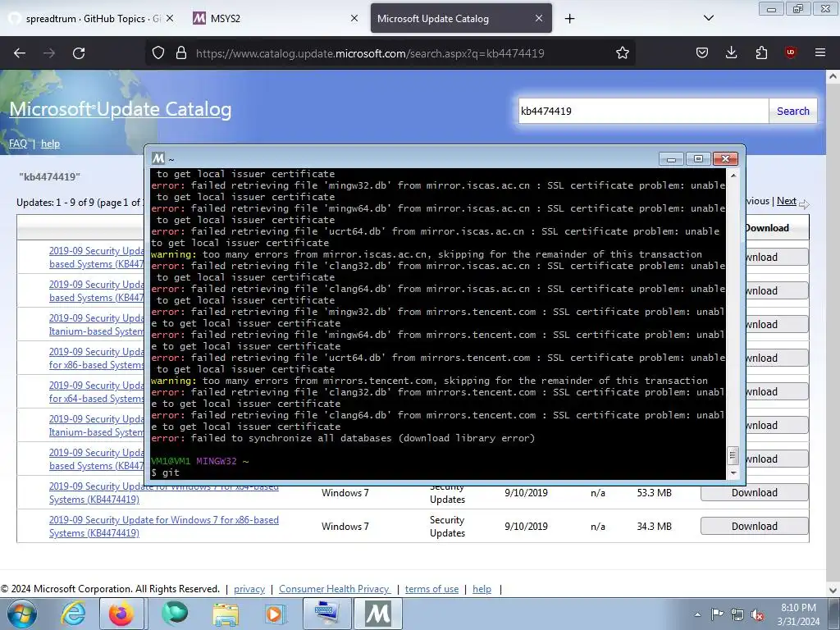Open the Windows Start menu

[x=22, y=614]
